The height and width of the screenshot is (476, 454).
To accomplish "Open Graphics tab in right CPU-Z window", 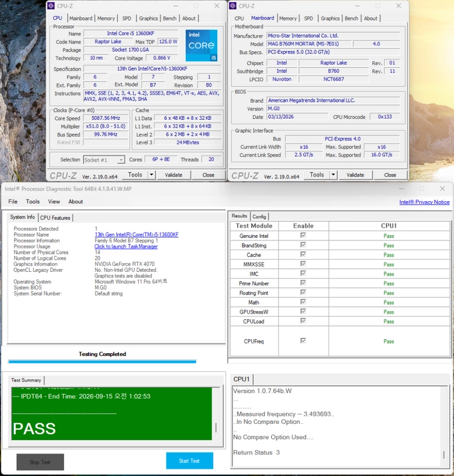I will coord(330,18).
